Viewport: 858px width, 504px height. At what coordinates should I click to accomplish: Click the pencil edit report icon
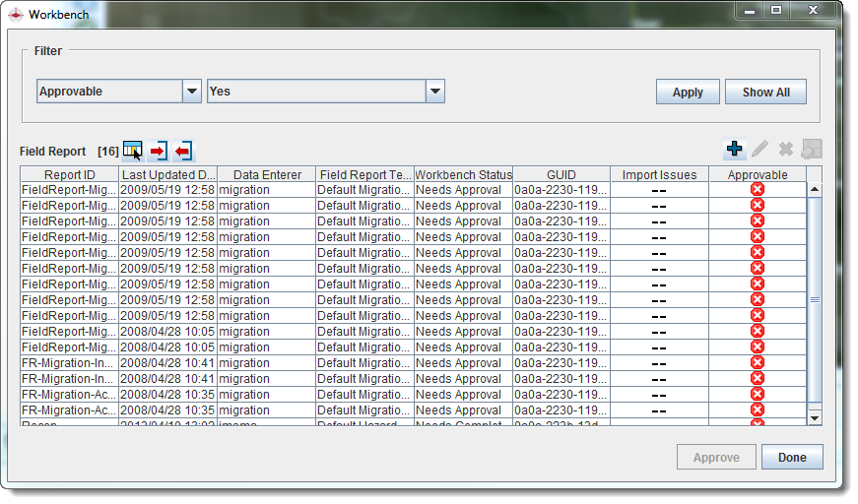[760, 150]
